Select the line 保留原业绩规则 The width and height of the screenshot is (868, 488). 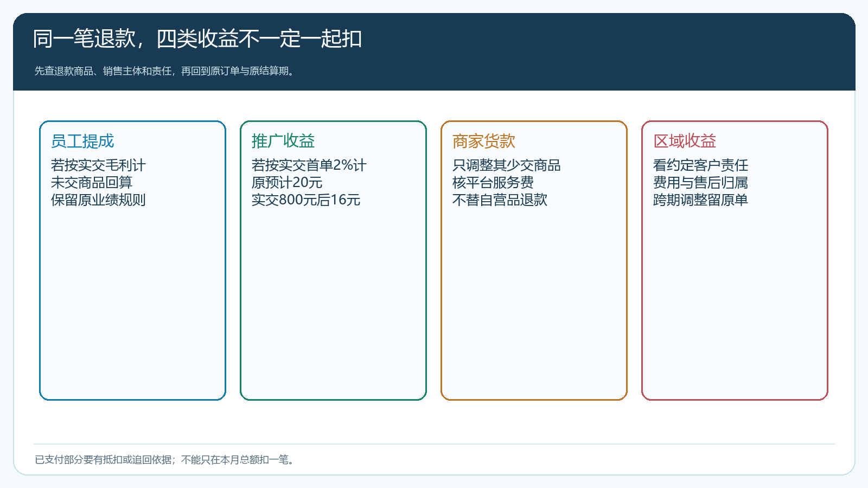click(98, 200)
